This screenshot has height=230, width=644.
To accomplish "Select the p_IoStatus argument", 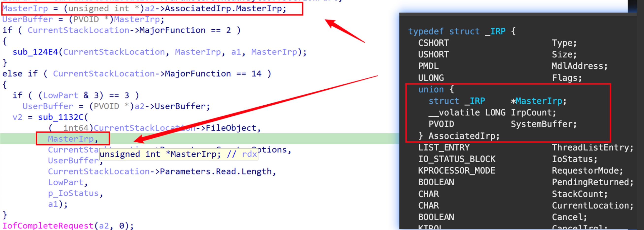I will (73, 193).
